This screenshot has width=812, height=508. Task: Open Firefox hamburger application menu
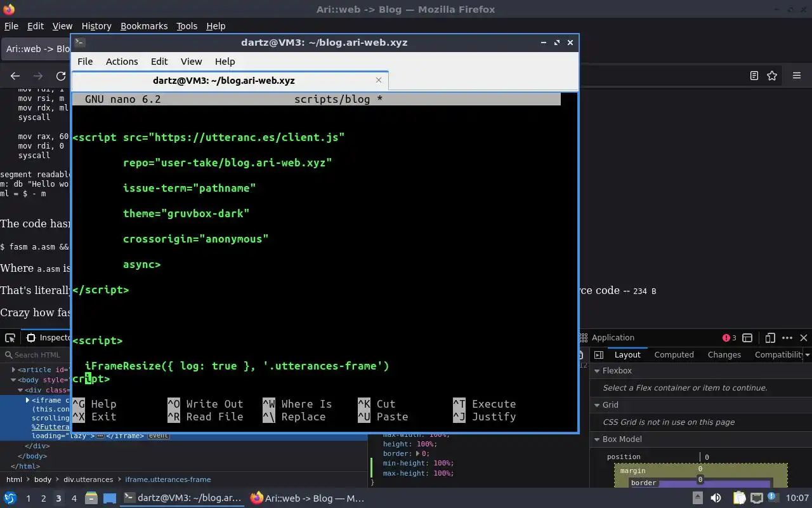point(797,76)
